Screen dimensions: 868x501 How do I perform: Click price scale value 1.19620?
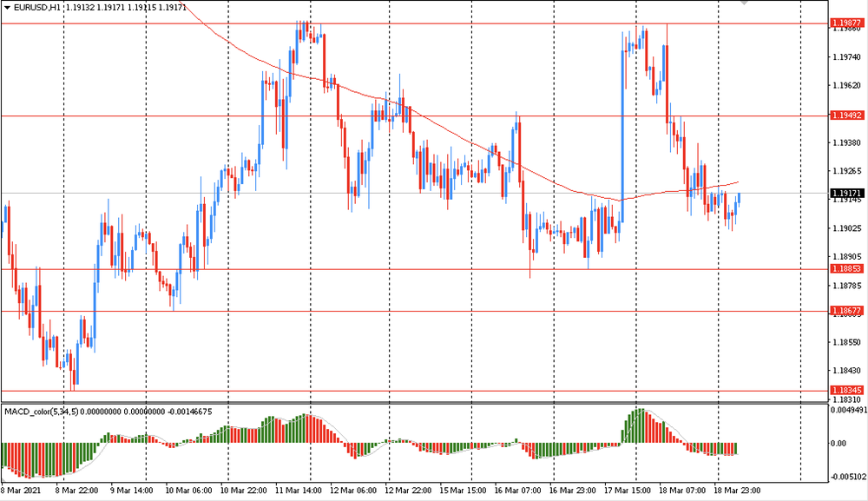(x=847, y=85)
